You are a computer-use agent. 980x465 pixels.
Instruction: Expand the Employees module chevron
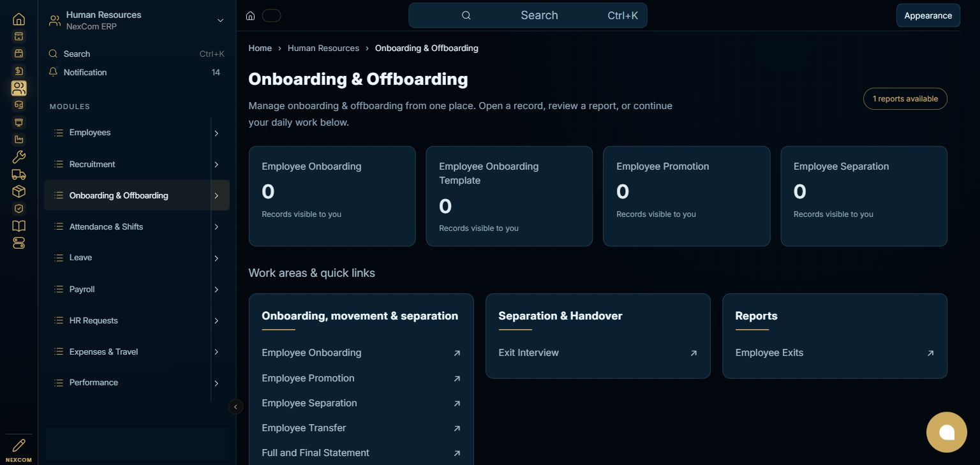[216, 133]
